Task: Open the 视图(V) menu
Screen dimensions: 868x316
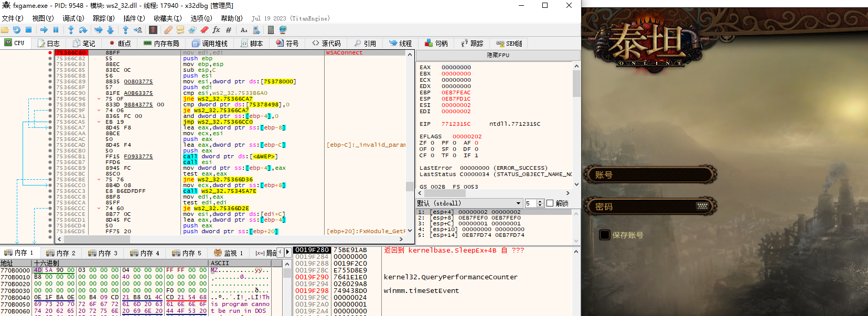Action: point(42,18)
